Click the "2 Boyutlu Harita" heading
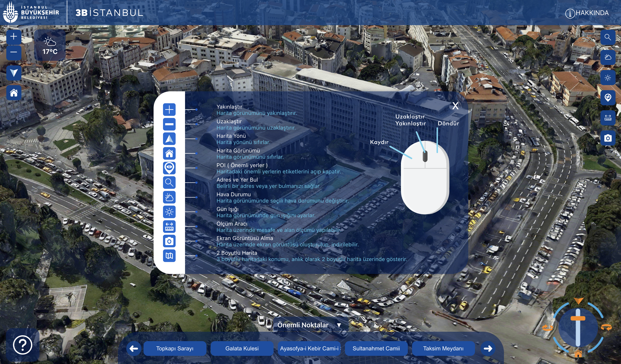 (237, 253)
